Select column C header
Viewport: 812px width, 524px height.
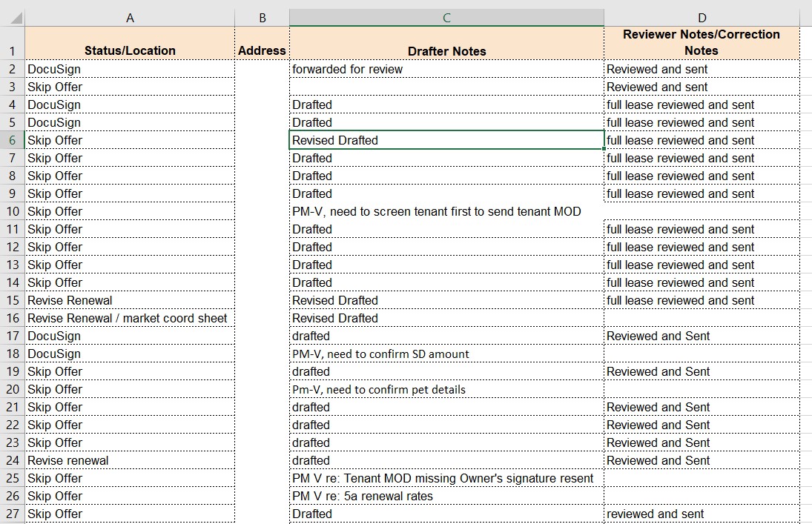click(x=446, y=18)
